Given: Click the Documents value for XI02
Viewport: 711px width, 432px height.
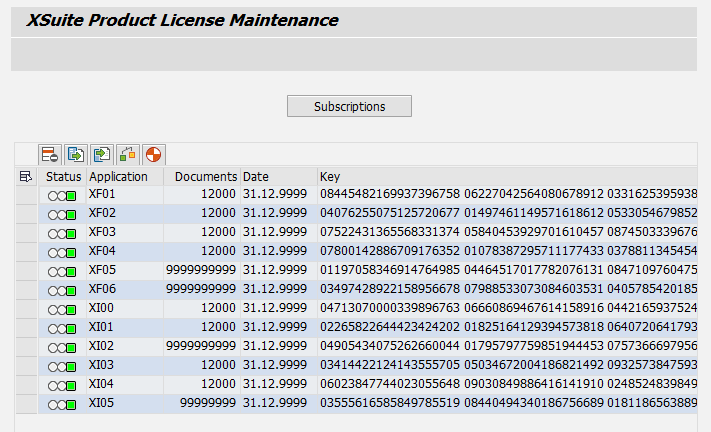Looking at the screenshot, I should (x=201, y=347).
